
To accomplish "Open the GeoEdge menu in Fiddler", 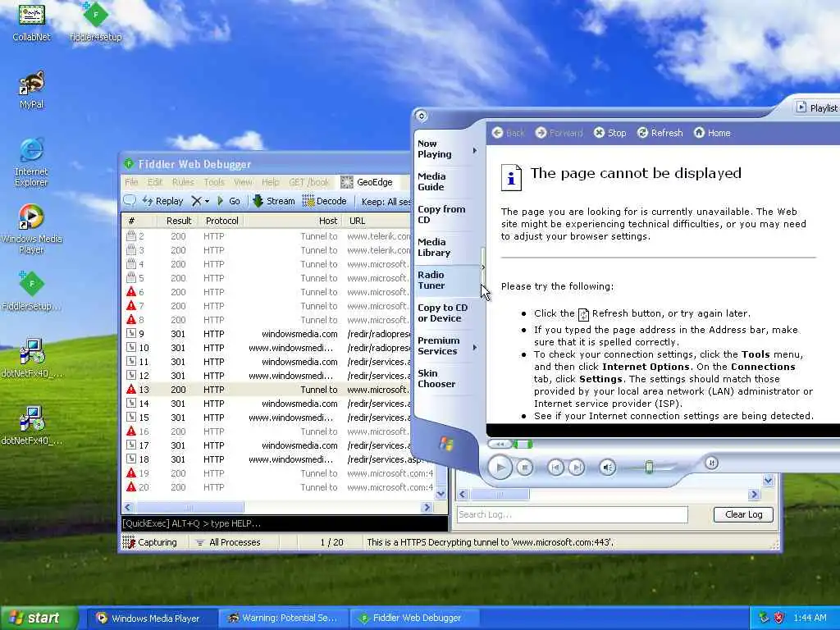I will point(367,182).
